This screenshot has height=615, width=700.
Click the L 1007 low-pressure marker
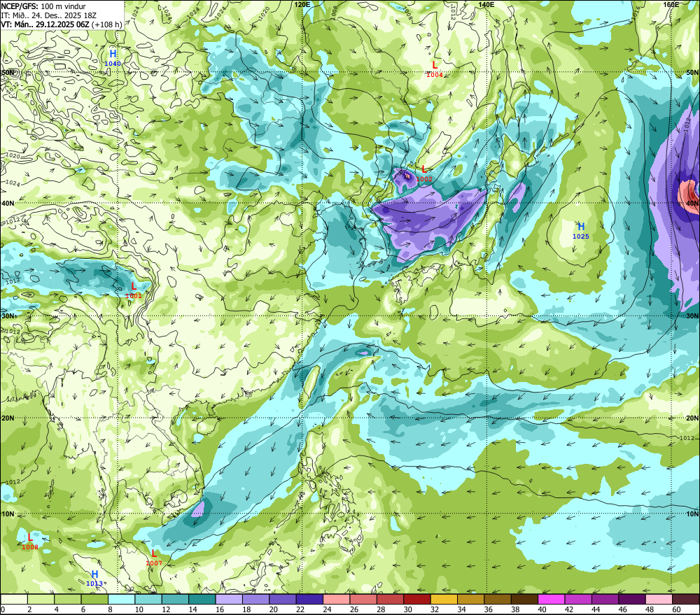(154, 557)
